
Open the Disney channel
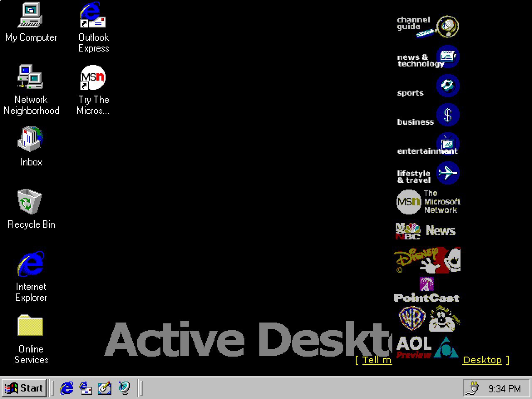coord(427,260)
